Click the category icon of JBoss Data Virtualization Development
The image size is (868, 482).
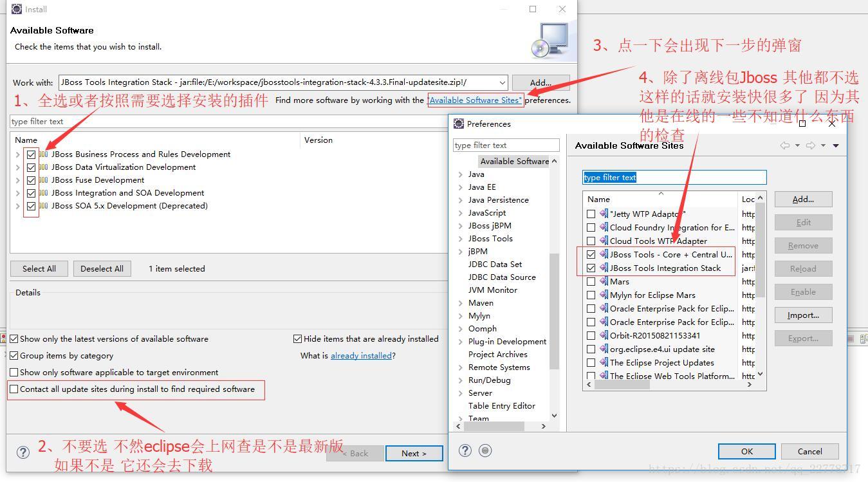44,167
